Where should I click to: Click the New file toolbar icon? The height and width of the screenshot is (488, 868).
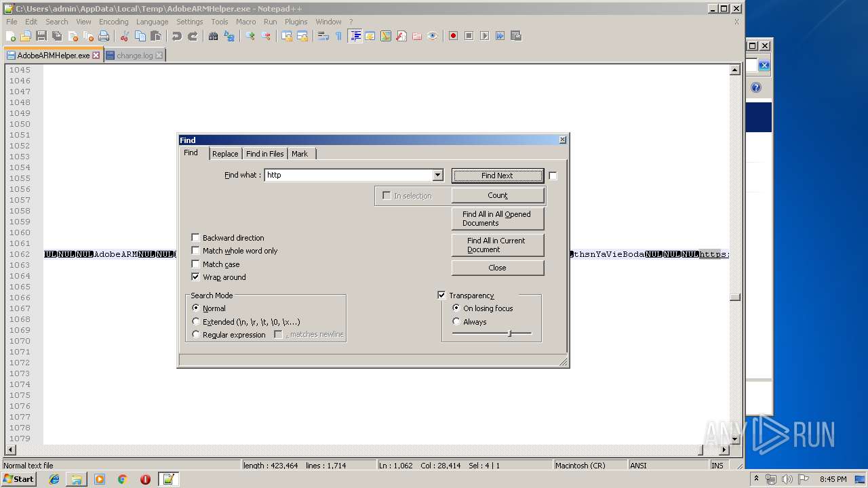(11, 36)
